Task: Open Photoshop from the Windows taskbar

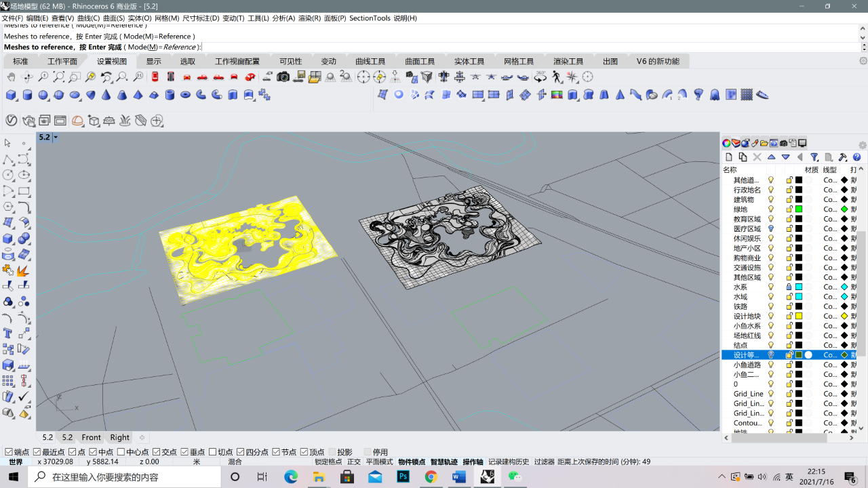Action: [x=403, y=477]
